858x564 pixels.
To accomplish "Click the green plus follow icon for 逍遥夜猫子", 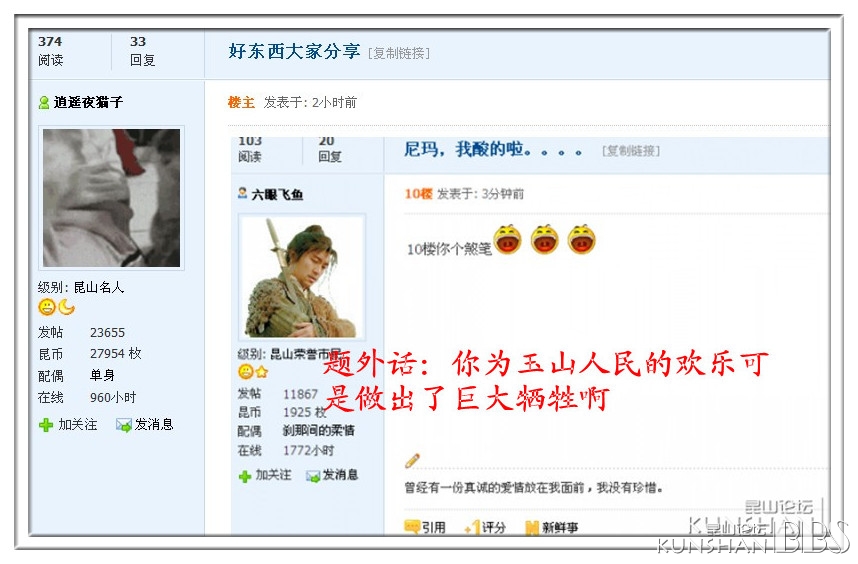I will coord(46,425).
